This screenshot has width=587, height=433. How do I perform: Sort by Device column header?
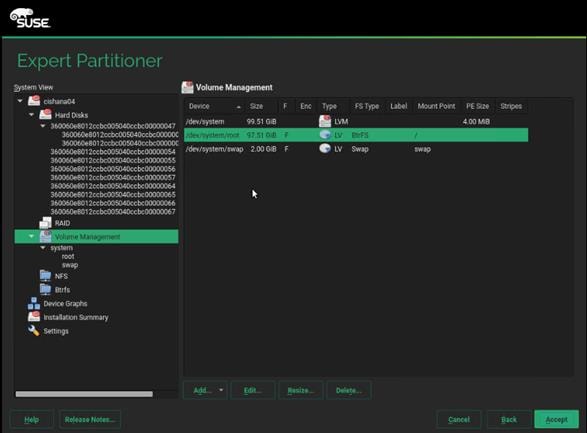point(214,106)
